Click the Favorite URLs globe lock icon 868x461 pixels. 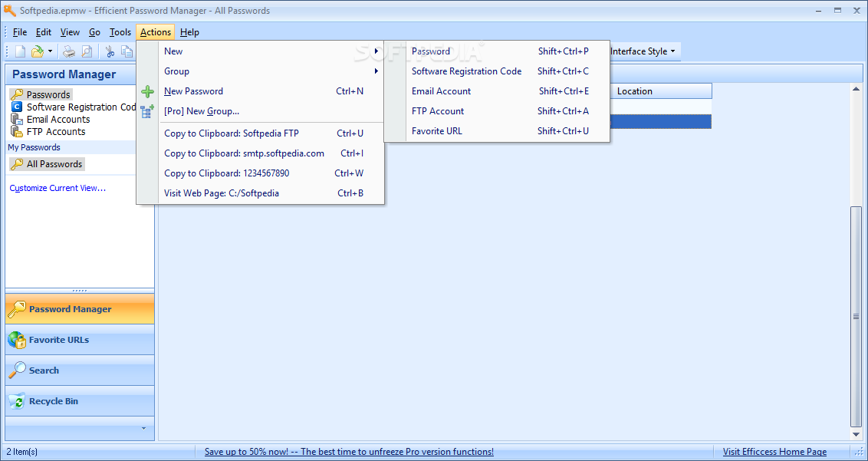click(x=17, y=340)
